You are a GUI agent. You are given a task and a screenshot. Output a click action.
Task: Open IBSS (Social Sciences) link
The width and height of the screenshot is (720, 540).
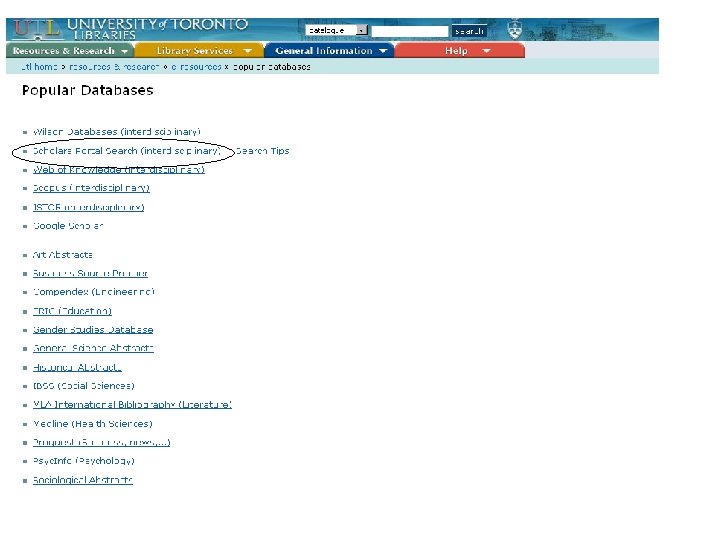(84, 386)
